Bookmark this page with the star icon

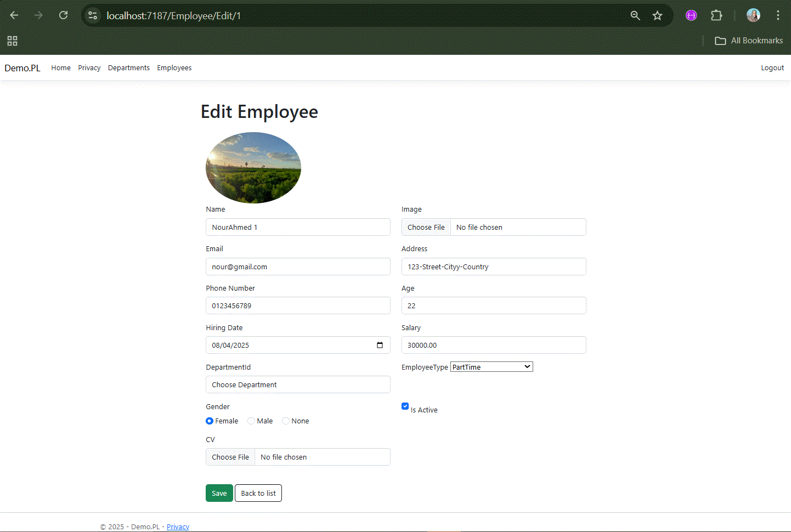657,15
